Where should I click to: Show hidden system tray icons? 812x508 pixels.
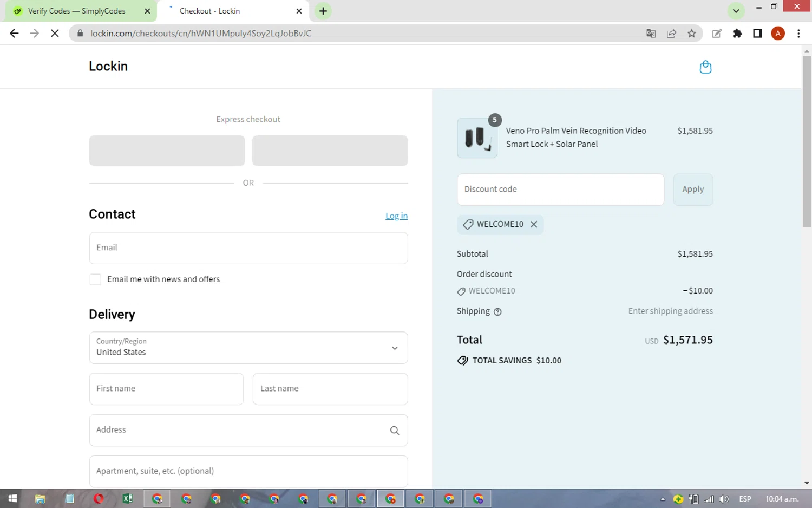663,499
